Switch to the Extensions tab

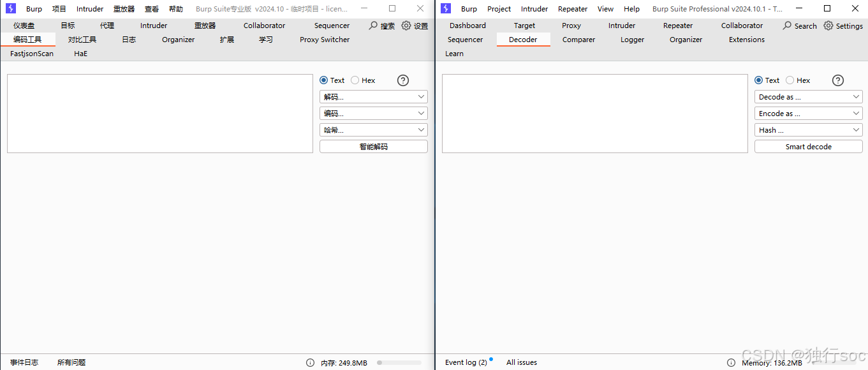pyautogui.click(x=747, y=40)
